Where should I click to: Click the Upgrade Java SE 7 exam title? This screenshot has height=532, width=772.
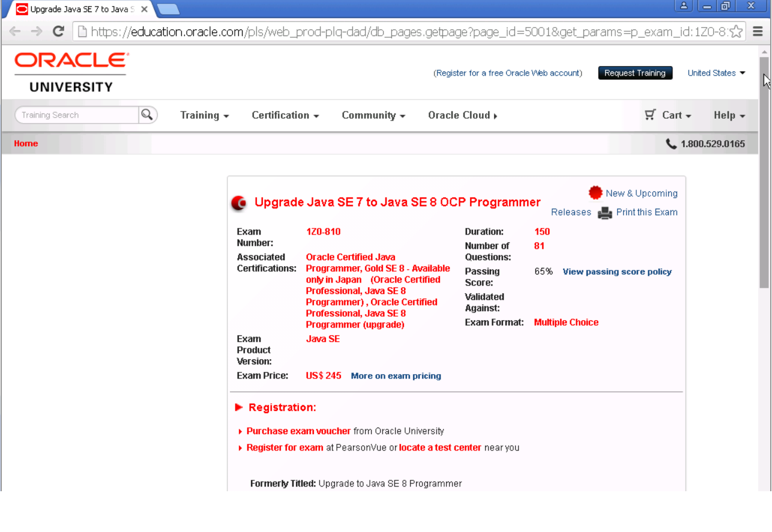click(x=397, y=203)
